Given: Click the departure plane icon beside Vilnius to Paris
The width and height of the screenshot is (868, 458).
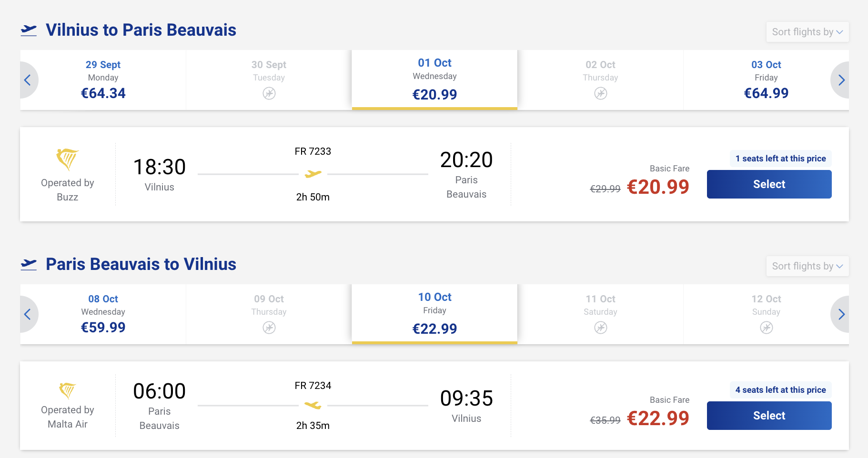Looking at the screenshot, I should coord(29,30).
